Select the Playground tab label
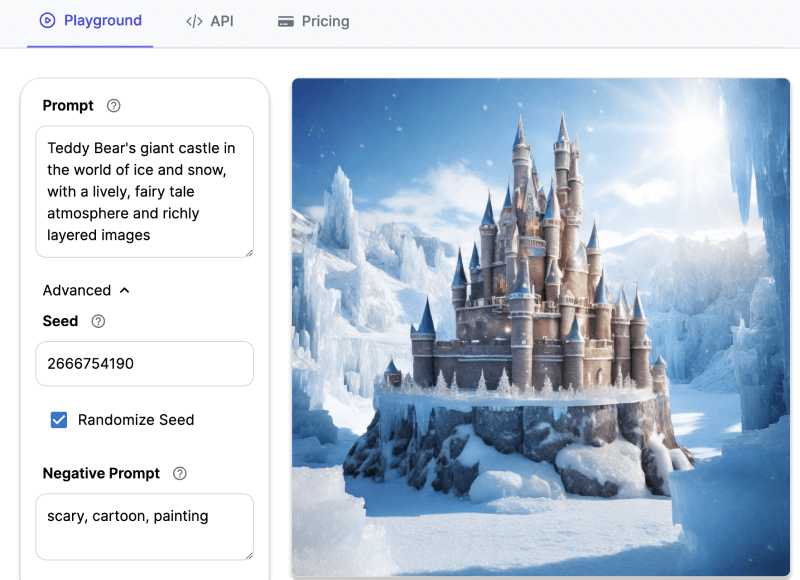This screenshot has width=800, height=580. [x=103, y=21]
